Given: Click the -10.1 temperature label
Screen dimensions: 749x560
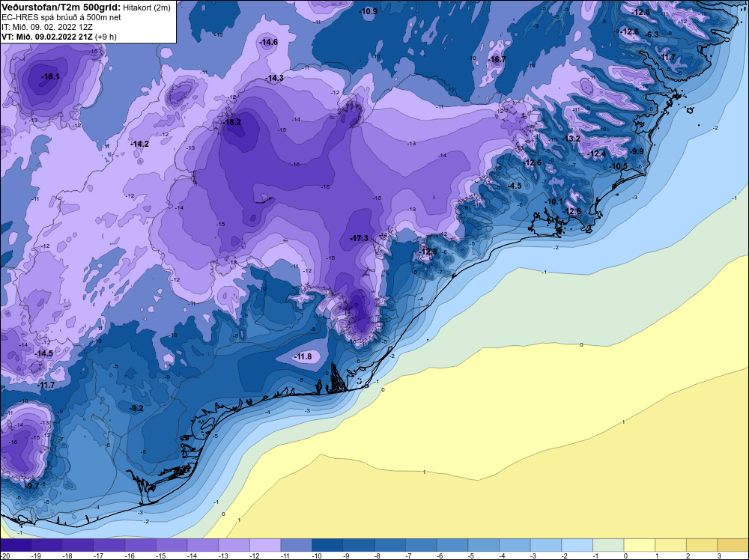Looking at the screenshot, I should [554, 201].
